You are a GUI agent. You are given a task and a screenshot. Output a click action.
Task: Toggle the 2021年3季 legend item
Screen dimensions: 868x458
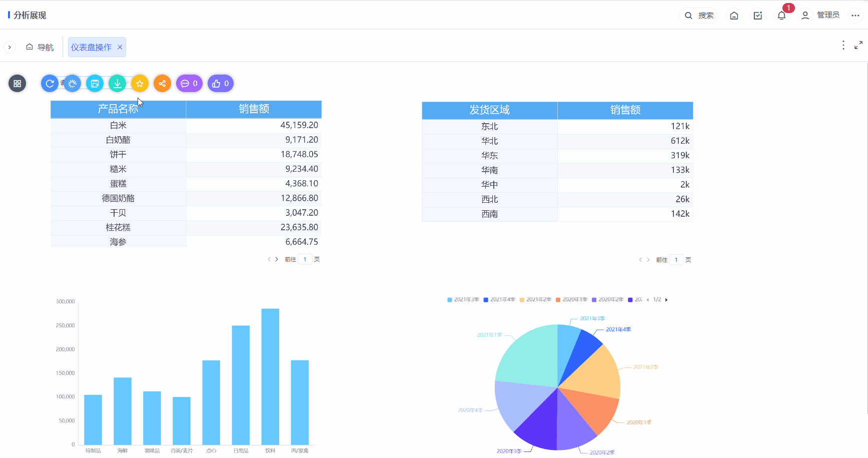click(463, 300)
